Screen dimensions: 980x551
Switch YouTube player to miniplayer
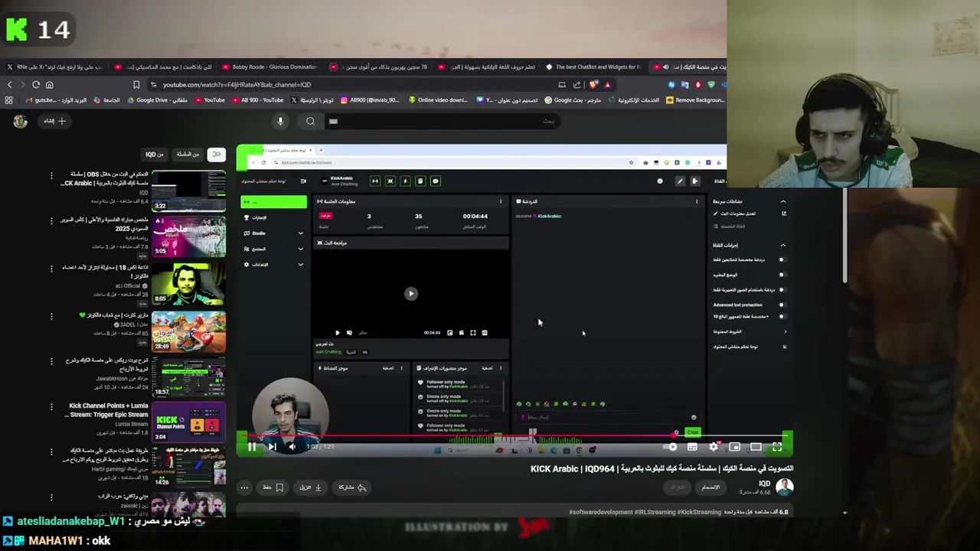pos(734,447)
